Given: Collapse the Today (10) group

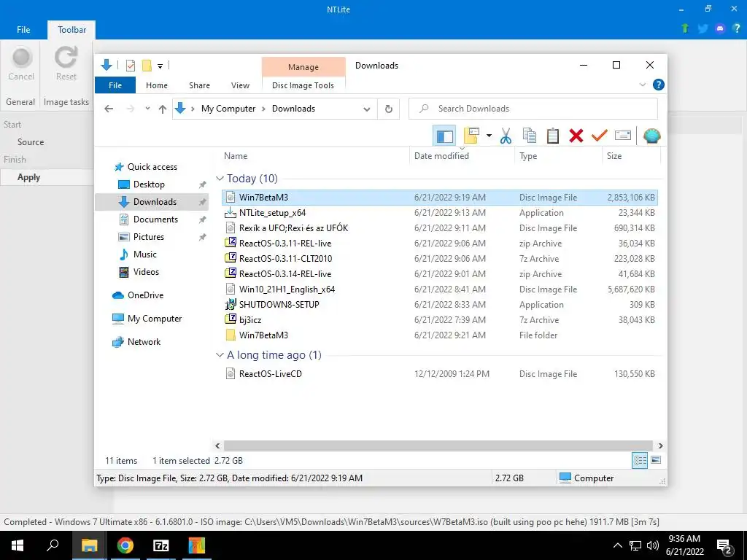Looking at the screenshot, I should (220, 179).
